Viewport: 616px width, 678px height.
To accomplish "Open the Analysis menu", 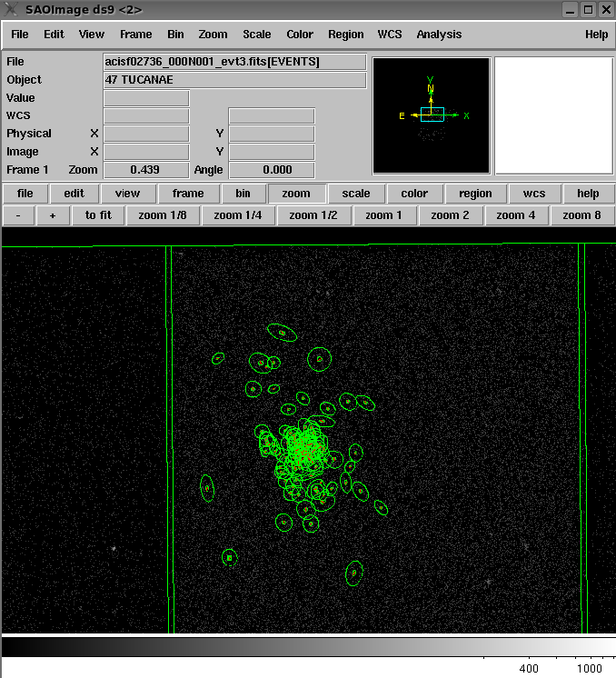I will point(439,35).
